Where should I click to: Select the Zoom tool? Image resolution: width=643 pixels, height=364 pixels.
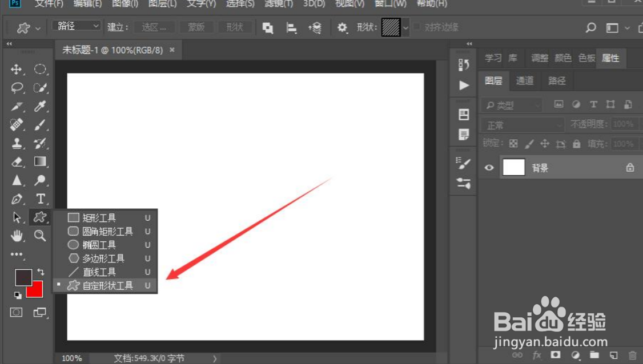pos(40,236)
